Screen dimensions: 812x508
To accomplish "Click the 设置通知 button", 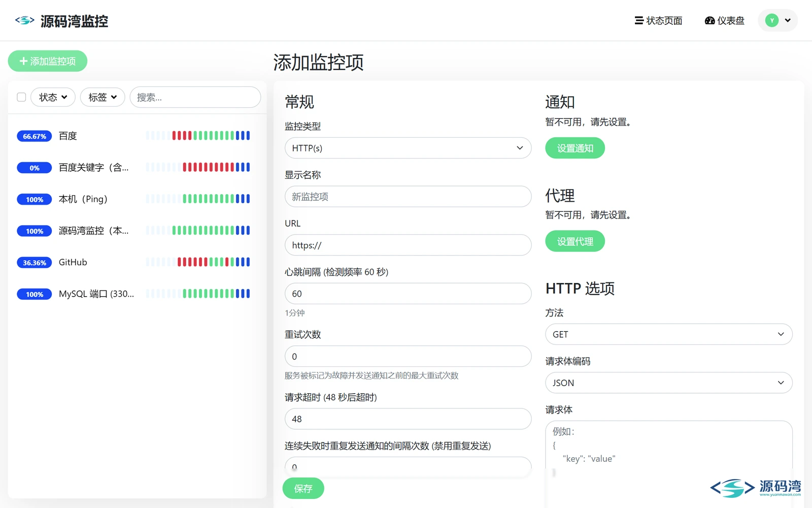I will (575, 148).
